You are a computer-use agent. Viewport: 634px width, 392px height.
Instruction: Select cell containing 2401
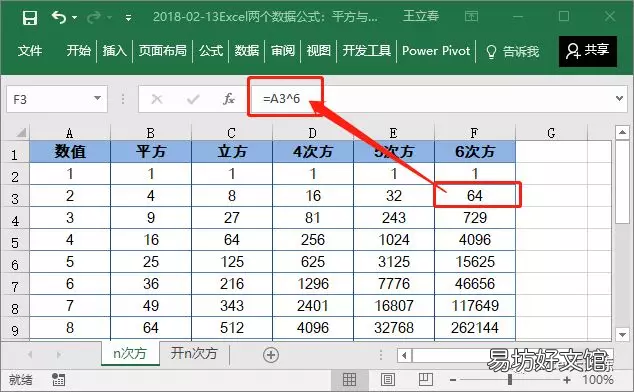point(313,305)
